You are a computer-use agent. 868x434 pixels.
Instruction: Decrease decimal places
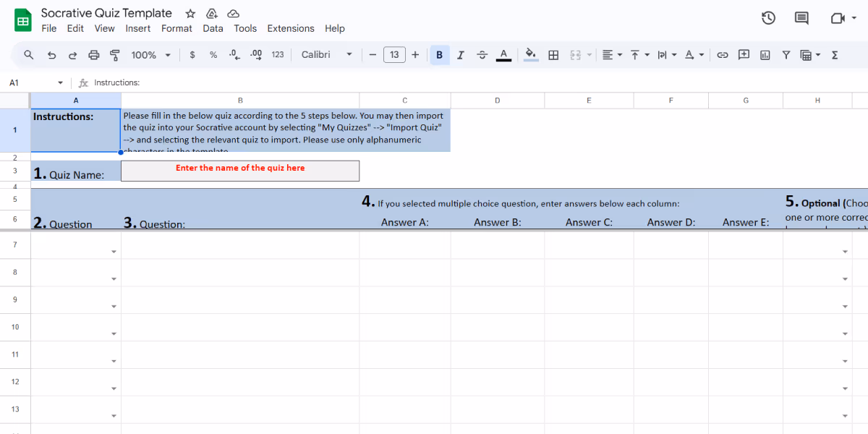[x=234, y=54]
